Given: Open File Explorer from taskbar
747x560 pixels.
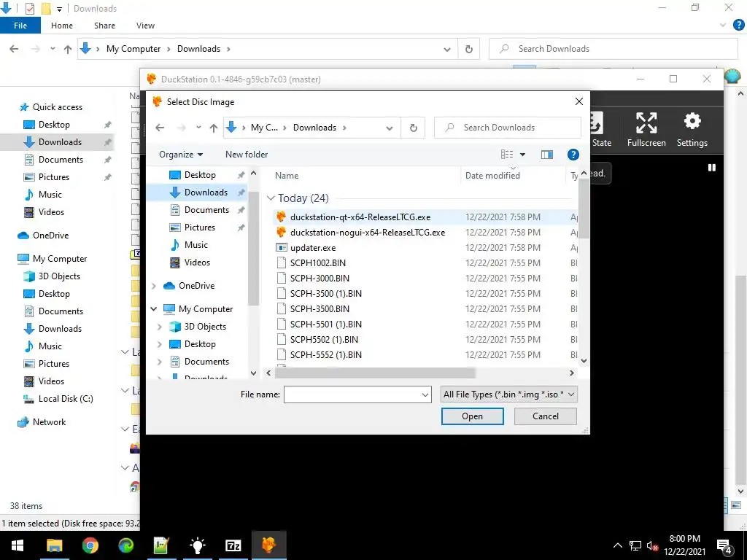Looking at the screenshot, I should pyautogui.click(x=54, y=545).
